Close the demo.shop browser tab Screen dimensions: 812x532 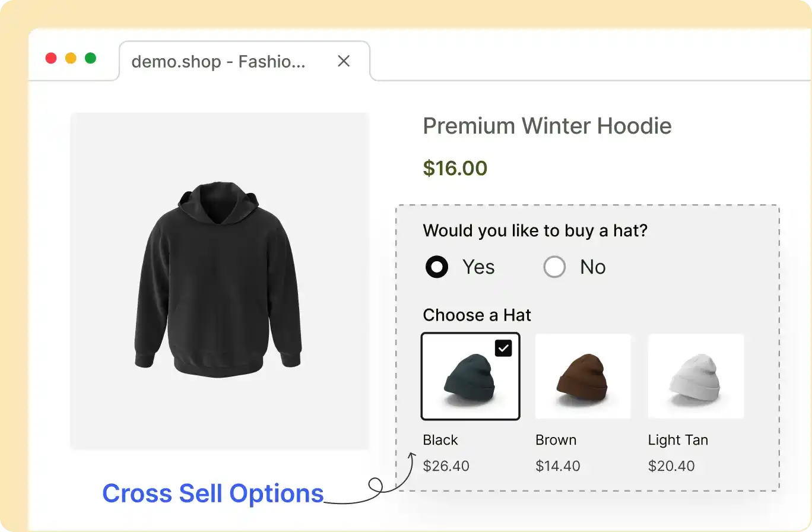[344, 61]
